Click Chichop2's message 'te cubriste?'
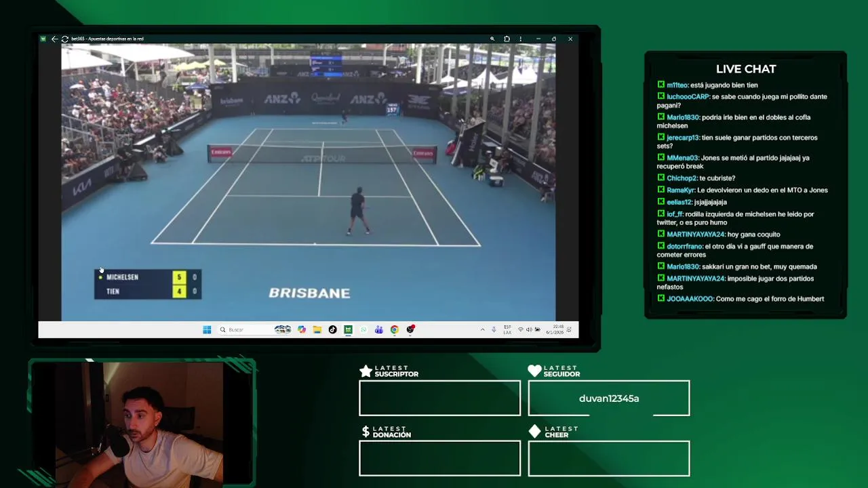 (696, 178)
